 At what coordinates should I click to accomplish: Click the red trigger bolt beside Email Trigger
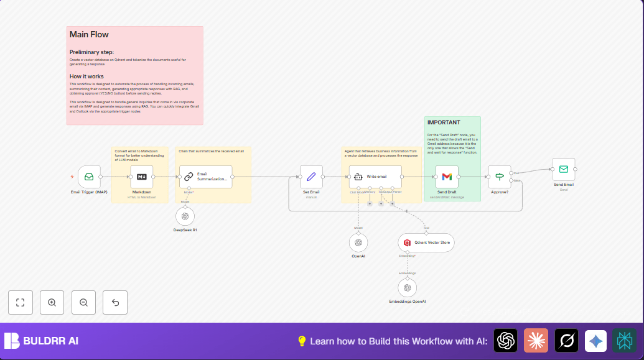pyautogui.click(x=72, y=177)
